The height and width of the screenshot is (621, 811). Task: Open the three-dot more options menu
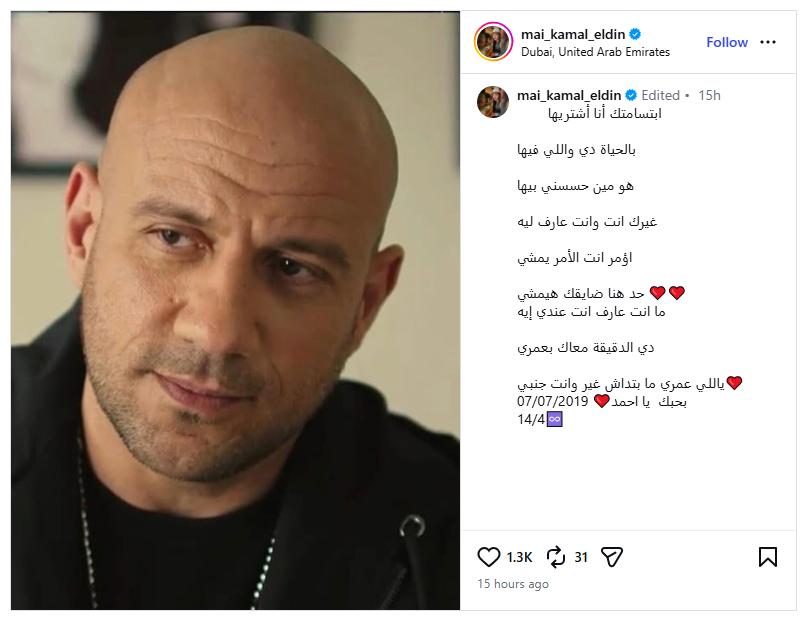768,42
